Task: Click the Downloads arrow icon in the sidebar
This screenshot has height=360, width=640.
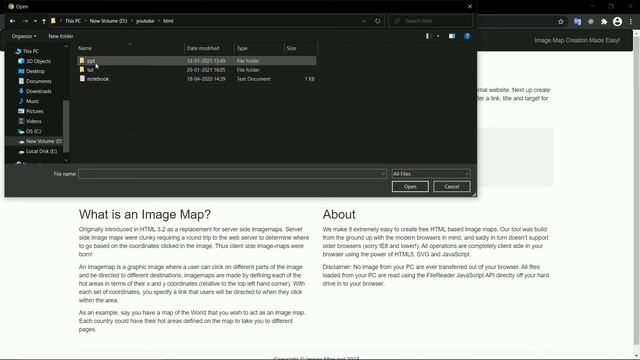Action: pyautogui.click(x=21, y=91)
